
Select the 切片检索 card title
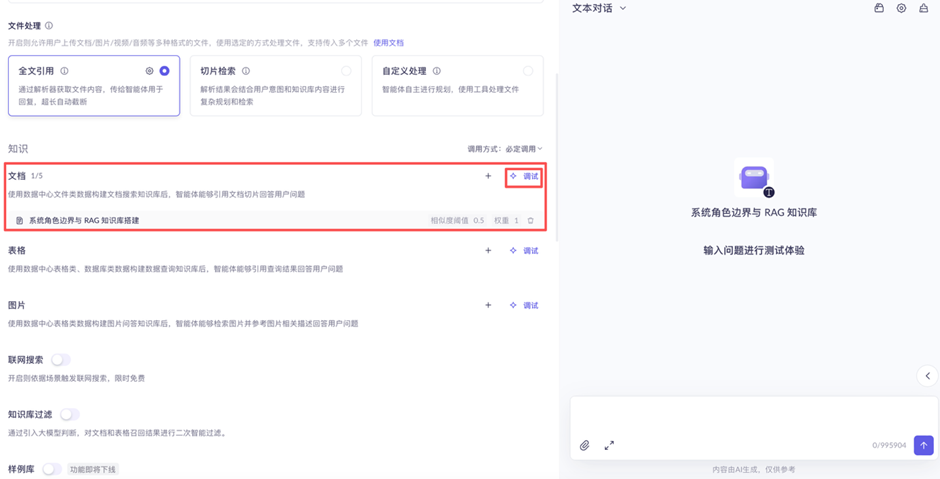218,71
